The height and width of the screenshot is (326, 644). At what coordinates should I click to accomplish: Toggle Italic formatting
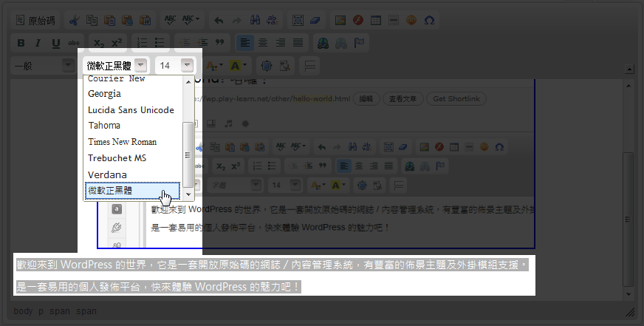38,43
